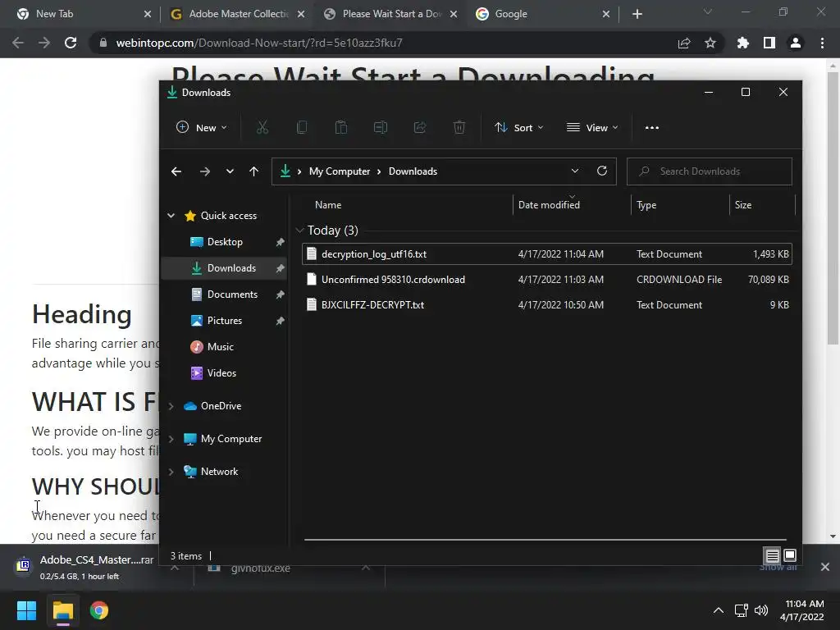Click File Explorer taskbar icon
This screenshot has width=840, height=630.
pyautogui.click(x=62, y=610)
